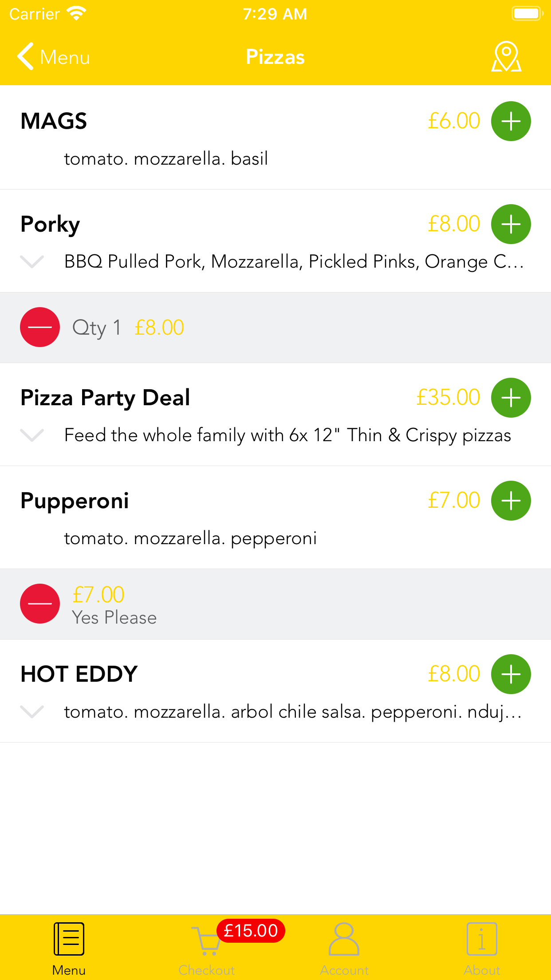
Task: Add Pizza Party Deal to order
Action: click(511, 398)
